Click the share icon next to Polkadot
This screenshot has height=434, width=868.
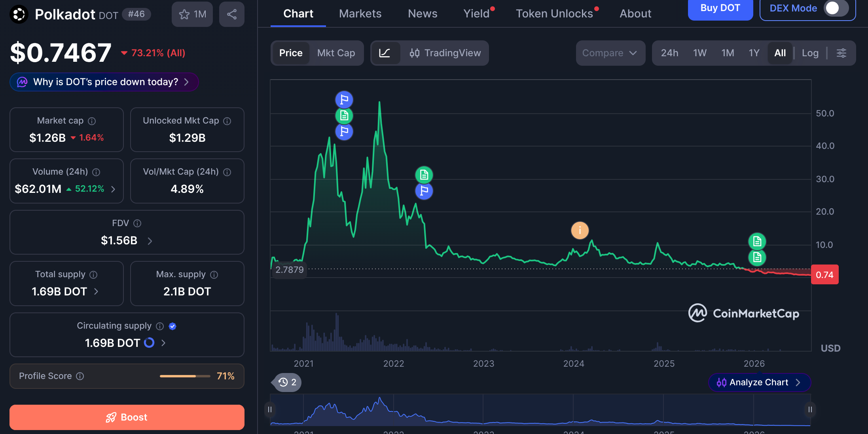pyautogui.click(x=232, y=14)
